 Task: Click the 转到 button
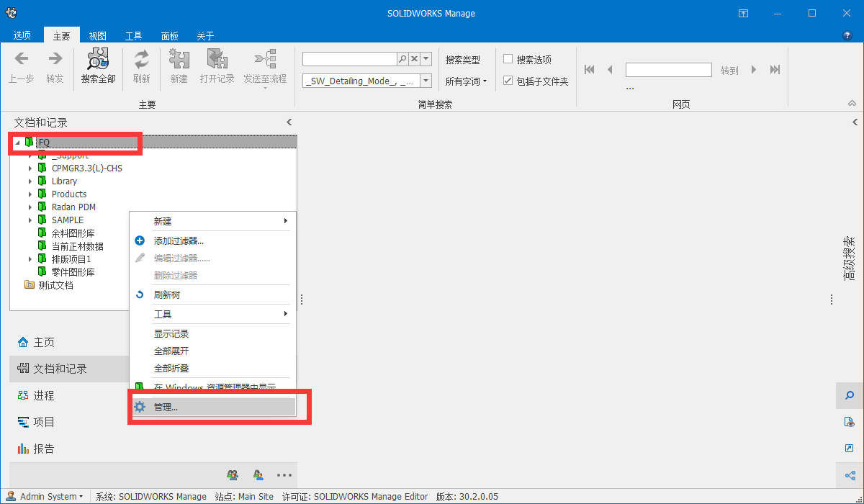click(730, 71)
